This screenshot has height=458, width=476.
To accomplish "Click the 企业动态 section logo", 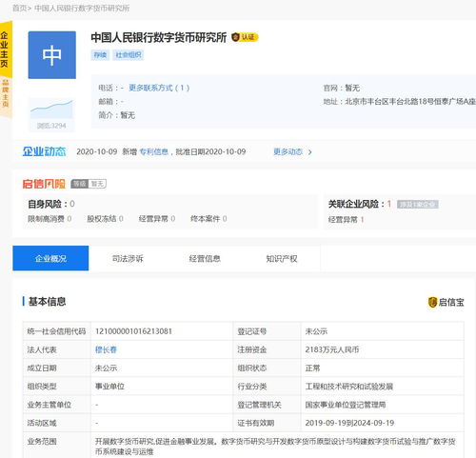I will 44,151.
